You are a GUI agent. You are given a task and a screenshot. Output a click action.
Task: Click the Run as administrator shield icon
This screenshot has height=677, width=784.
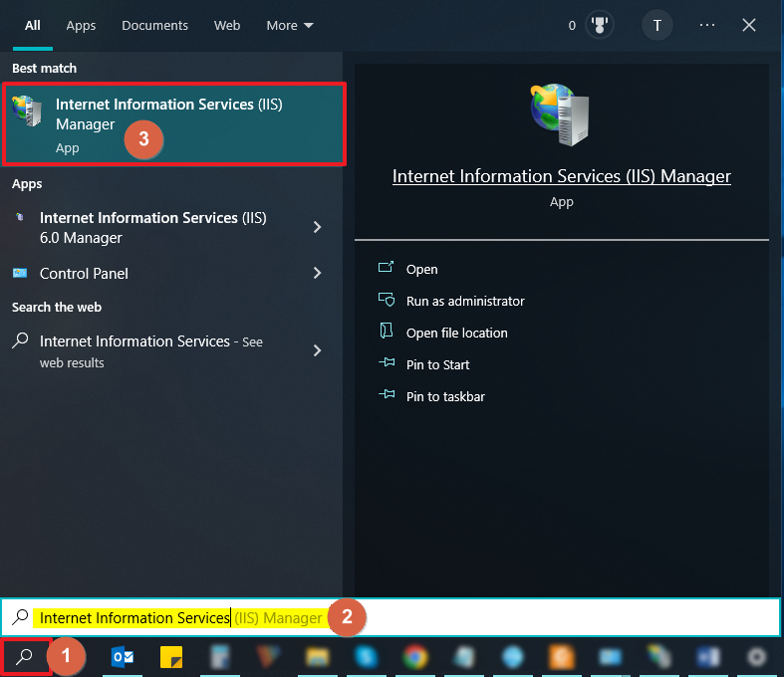click(386, 300)
